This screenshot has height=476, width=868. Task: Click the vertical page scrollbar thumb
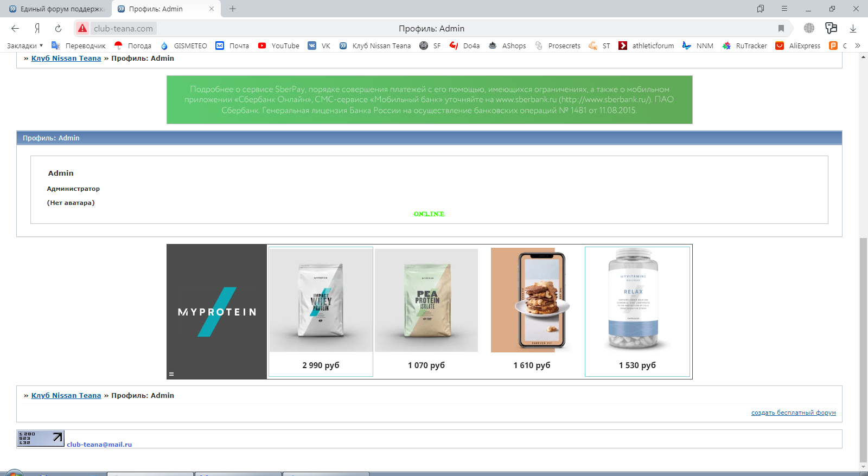pyautogui.click(x=863, y=350)
